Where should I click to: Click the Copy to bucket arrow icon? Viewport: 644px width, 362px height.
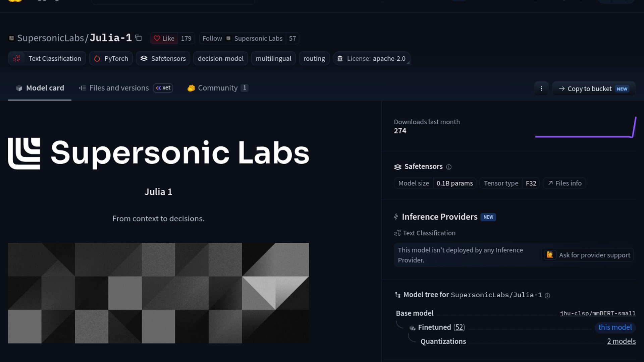click(x=562, y=88)
